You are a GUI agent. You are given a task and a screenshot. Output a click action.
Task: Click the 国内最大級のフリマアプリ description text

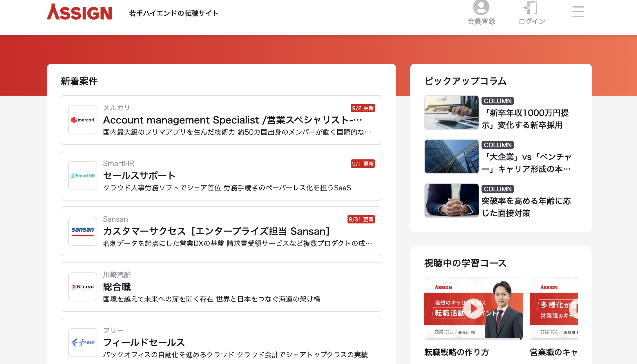237,132
